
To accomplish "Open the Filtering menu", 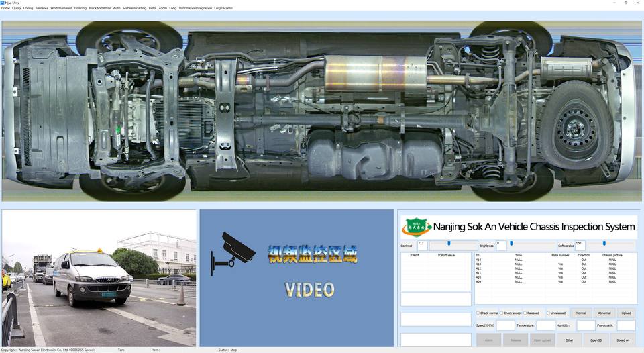I will click(80, 8).
